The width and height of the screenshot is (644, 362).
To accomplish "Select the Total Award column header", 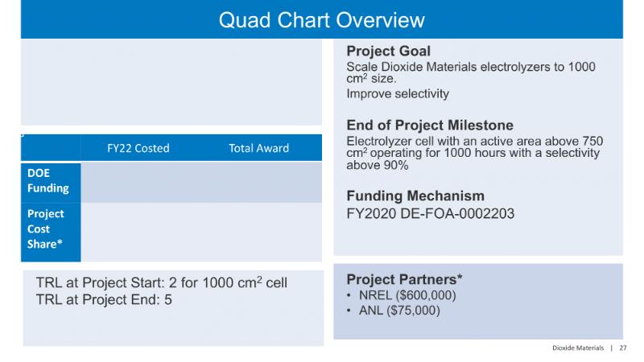I will (x=258, y=148).
